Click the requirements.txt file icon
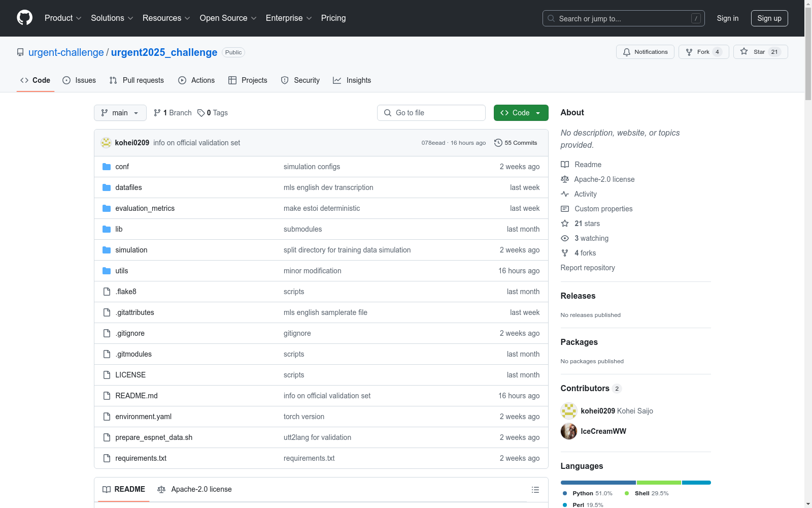 click(x=107, y=458)
